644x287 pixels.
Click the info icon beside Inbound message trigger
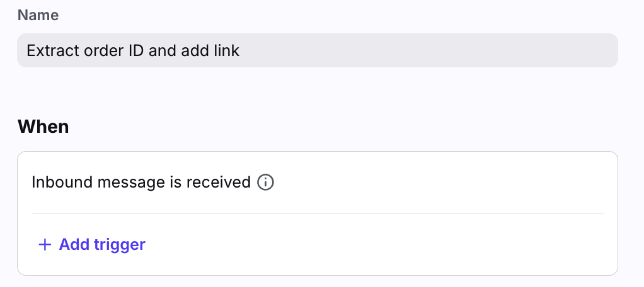tap(266, 183)
